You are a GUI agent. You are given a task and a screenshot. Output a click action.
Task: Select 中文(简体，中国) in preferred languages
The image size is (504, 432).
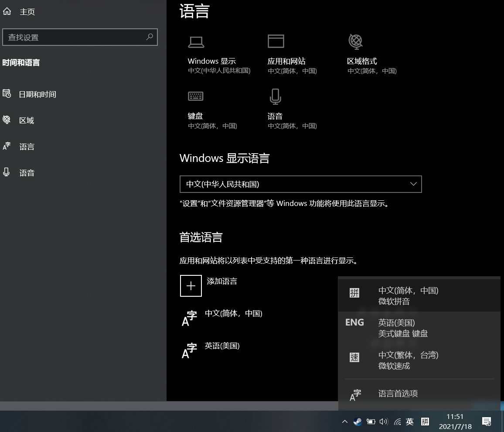click(x=234, y=313)
